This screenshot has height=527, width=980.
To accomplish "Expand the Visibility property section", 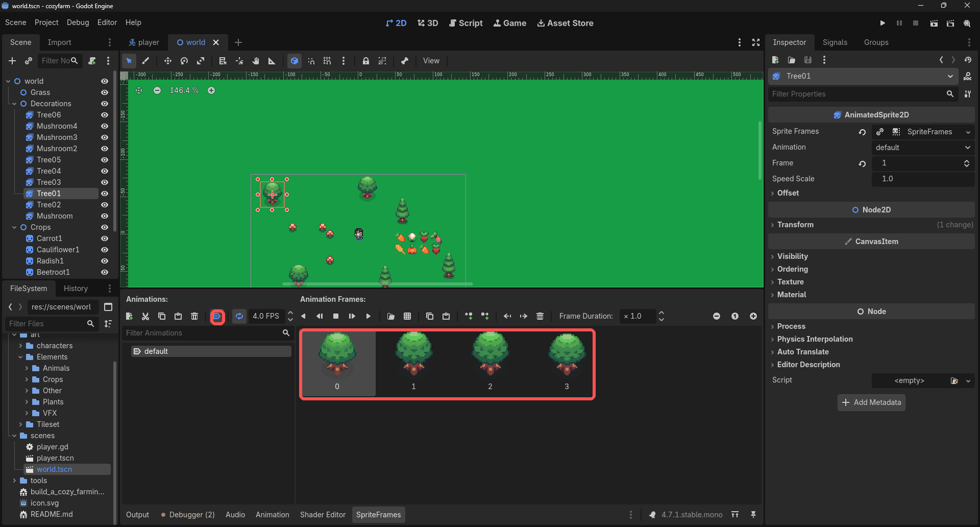I will point(871,256).
